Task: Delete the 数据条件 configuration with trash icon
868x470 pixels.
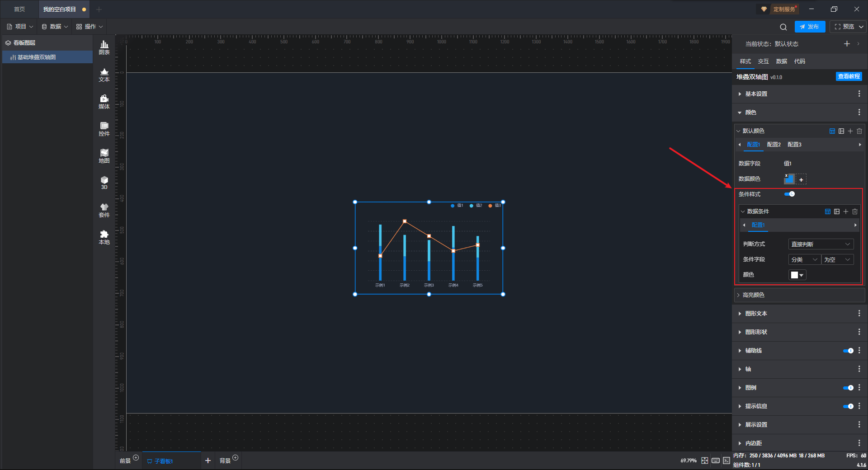Action: [855, 211]
